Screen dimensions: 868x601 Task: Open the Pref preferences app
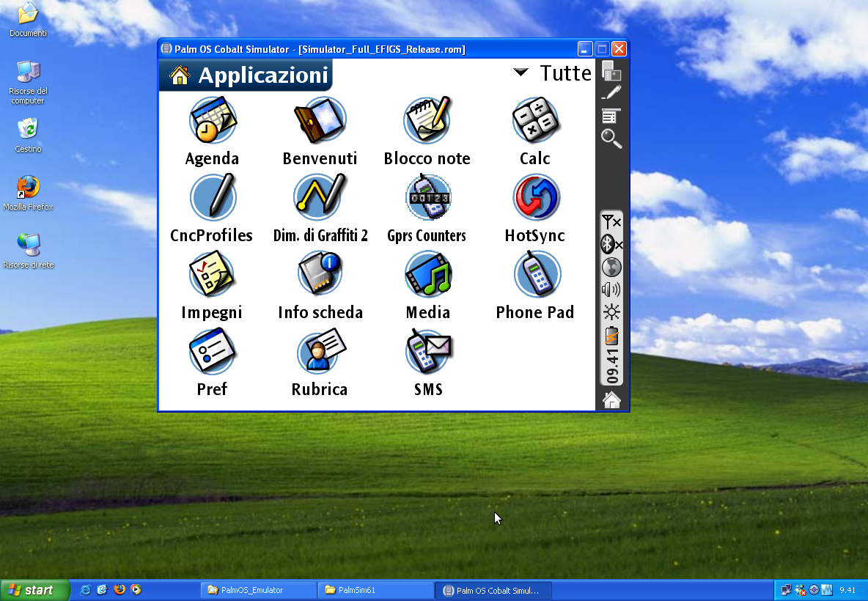pyautogui.click(x=212, y=351)
